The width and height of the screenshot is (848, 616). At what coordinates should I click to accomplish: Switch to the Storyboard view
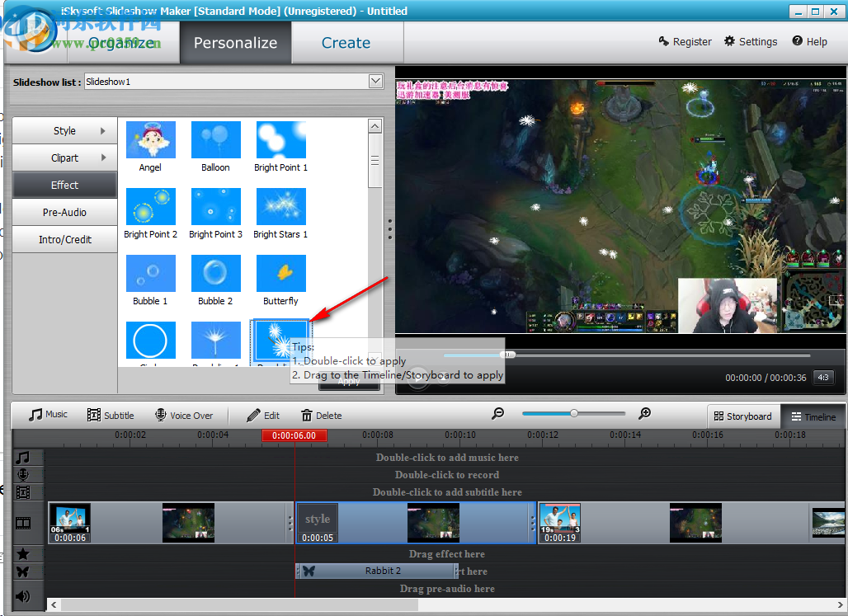[742, 416]
